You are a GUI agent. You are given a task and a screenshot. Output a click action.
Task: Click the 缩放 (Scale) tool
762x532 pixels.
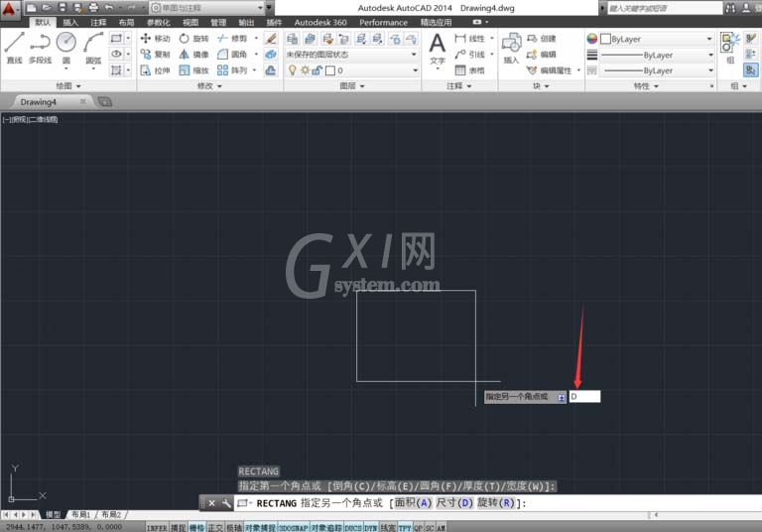[x=193, y=70]
